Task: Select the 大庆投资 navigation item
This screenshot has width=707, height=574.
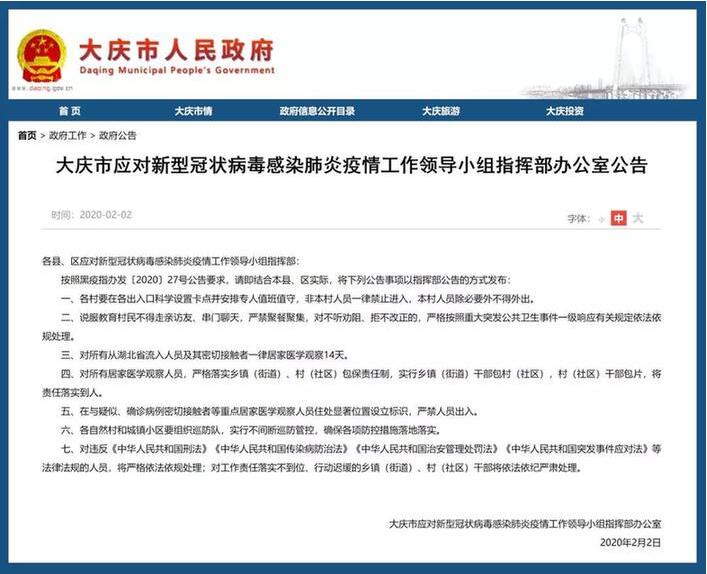Action: pyautogui.click(x=564, y=111)
